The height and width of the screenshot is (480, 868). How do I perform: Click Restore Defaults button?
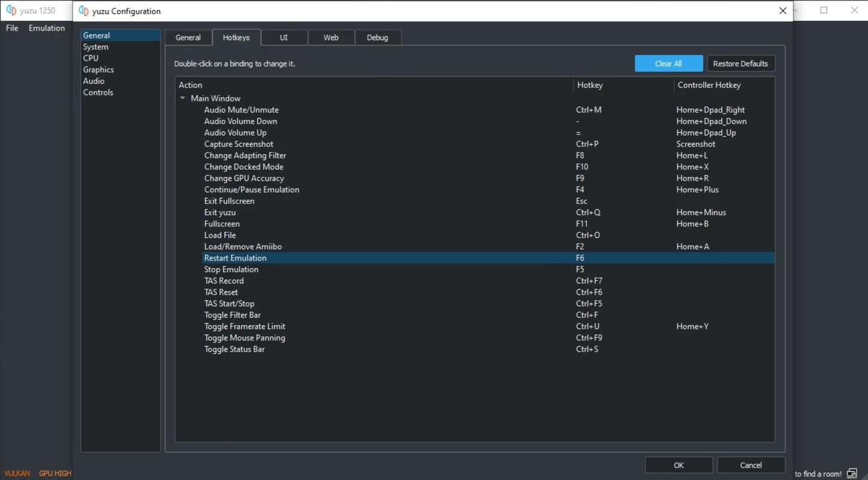[x=740, y=64]
